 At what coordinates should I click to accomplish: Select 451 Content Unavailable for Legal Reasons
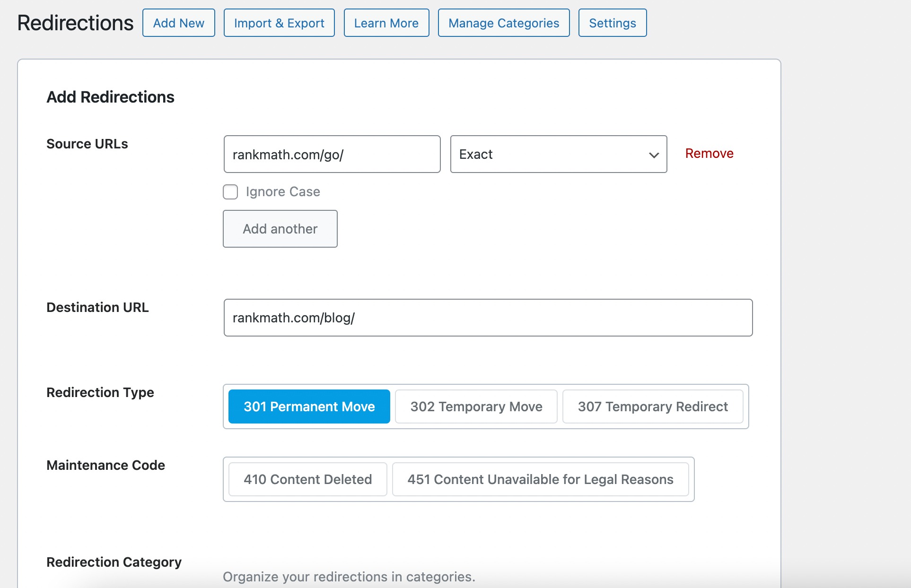tap(540, 479)
